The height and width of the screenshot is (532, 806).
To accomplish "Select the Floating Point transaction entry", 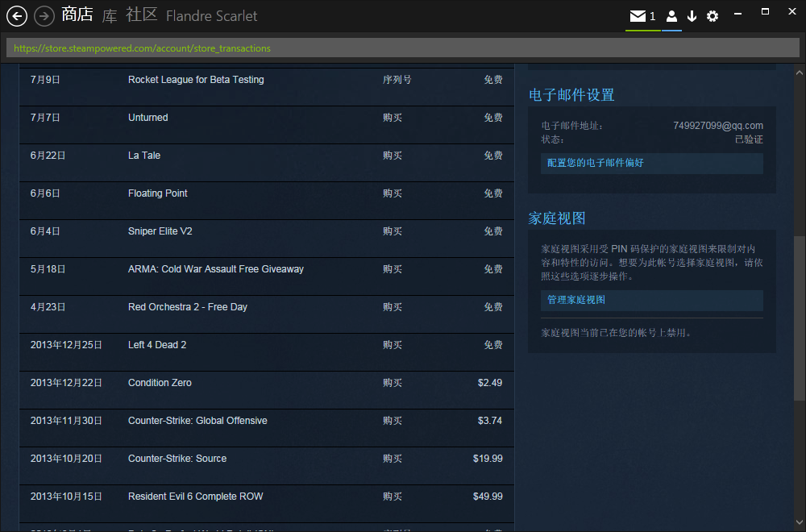I will tap(267, 201).
